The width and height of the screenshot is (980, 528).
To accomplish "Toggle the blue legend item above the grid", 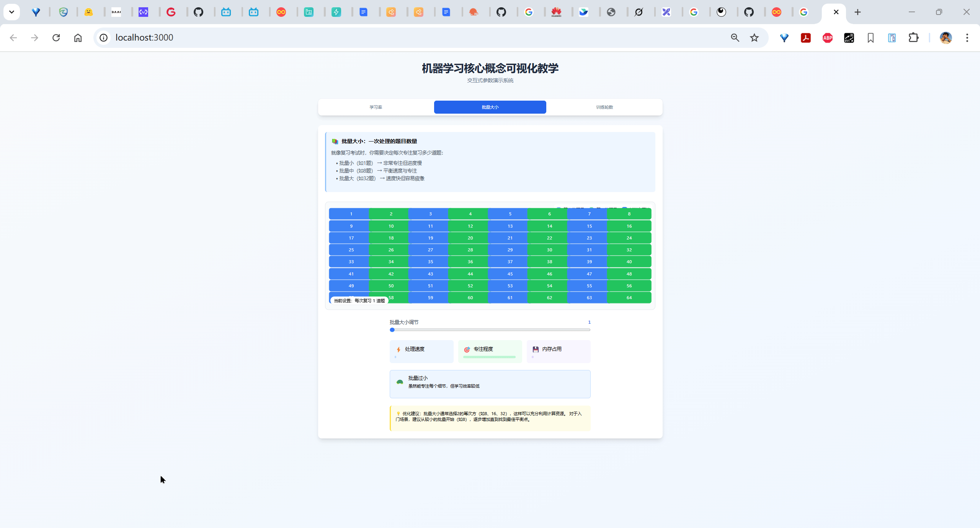I will [558, 208].
